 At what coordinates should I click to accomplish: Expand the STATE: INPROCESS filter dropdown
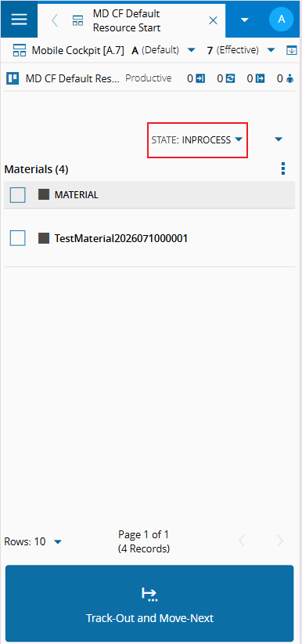tap(197, 139)
